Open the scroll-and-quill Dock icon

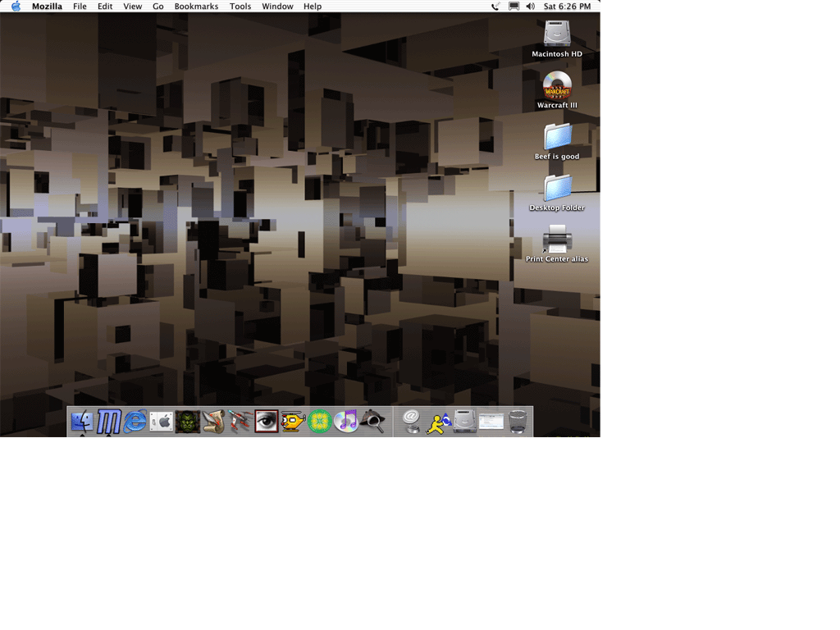tap(214, 422)
